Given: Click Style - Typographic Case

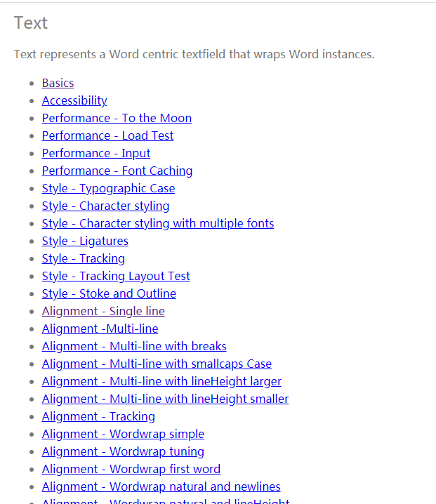Looking at the screenshot, I should pyautogui.click(x=108, y=188).
